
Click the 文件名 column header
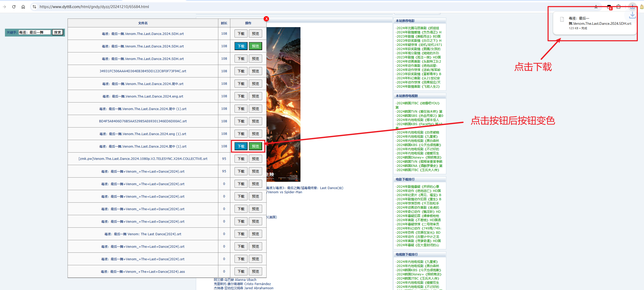(x=143, y=23)
